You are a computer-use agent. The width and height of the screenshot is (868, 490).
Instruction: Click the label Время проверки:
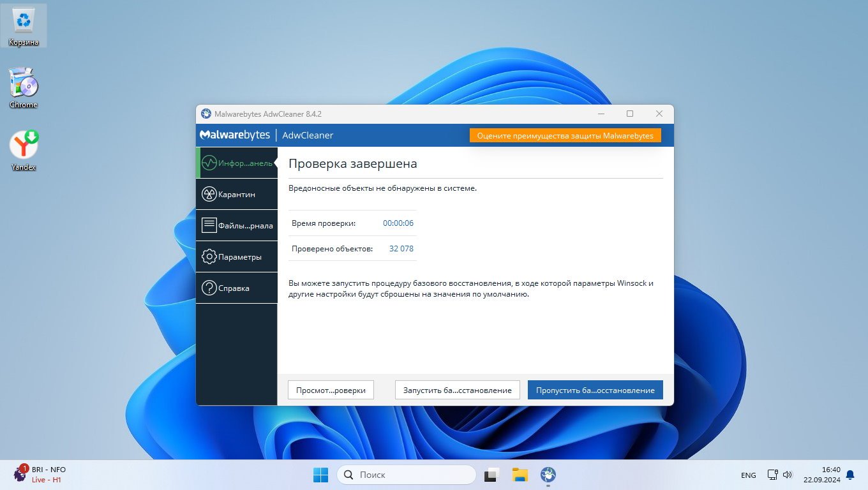click(x=324, y=223)
